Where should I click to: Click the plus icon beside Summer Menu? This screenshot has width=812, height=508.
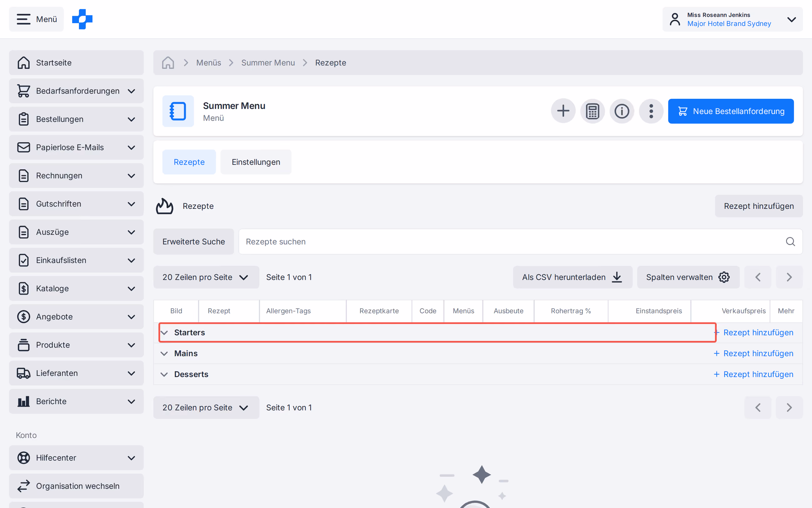tap(563, 111)
